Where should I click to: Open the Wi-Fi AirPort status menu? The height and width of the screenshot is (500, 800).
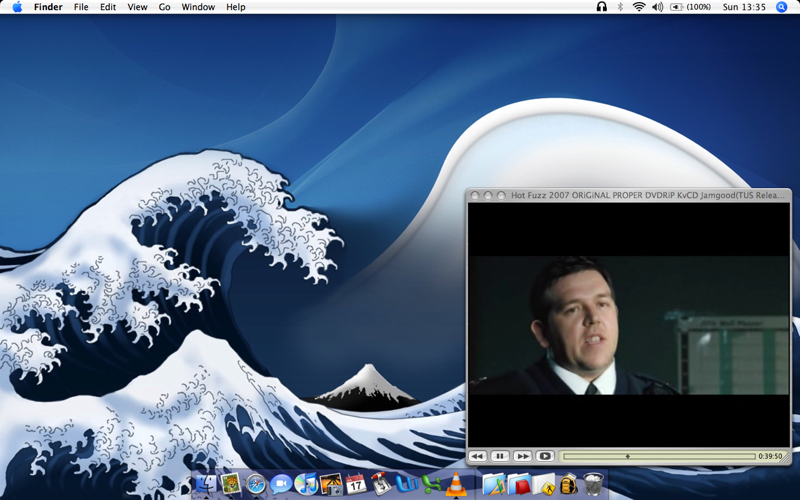[x=639, y=7]
